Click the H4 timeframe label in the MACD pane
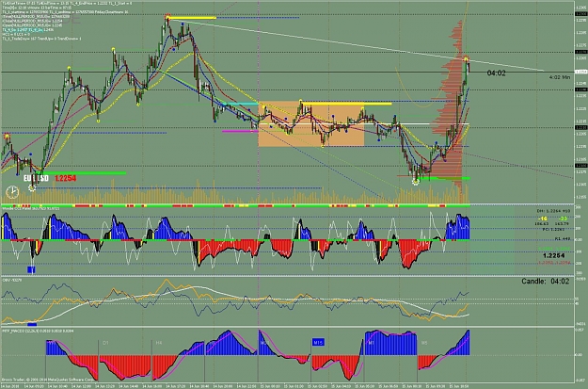 click(x=158, y=343)
